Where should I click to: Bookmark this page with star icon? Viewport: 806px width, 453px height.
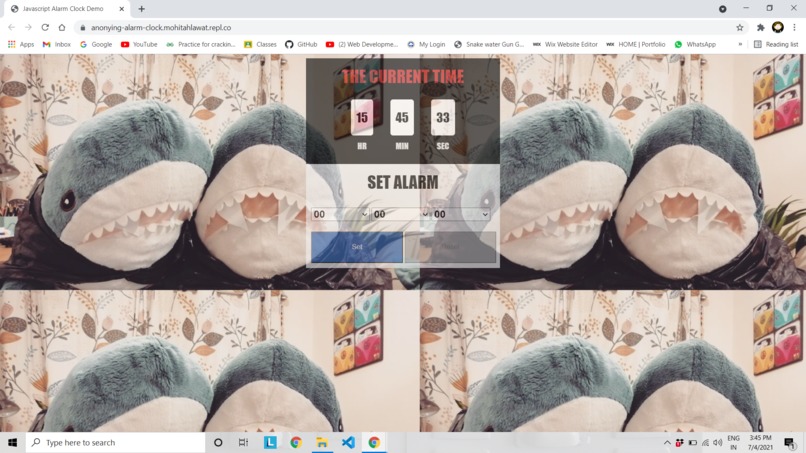click(x=740, y=28)
